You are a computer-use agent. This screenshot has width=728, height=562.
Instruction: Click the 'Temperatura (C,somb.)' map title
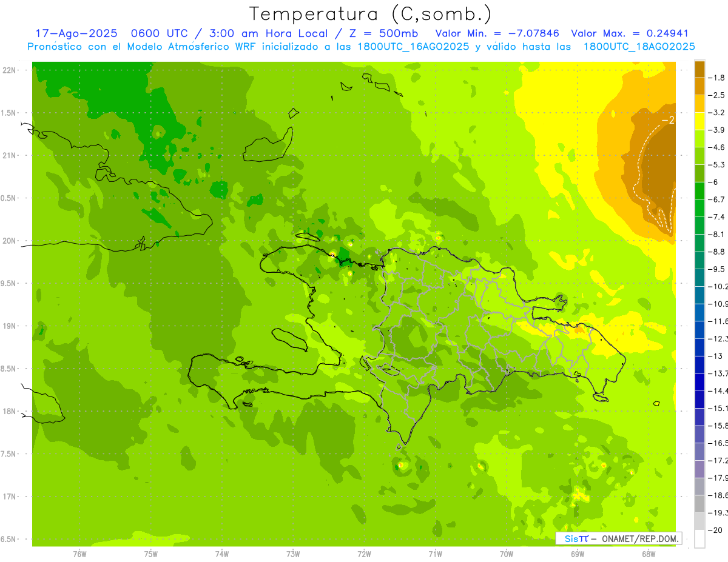(371, 15)
